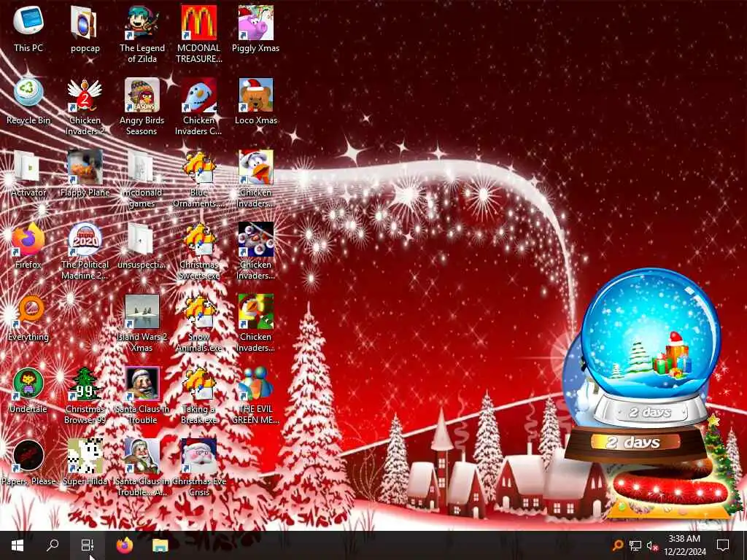Select the Activator folder icon
The image size is (747, 560).
pos(28,174)
